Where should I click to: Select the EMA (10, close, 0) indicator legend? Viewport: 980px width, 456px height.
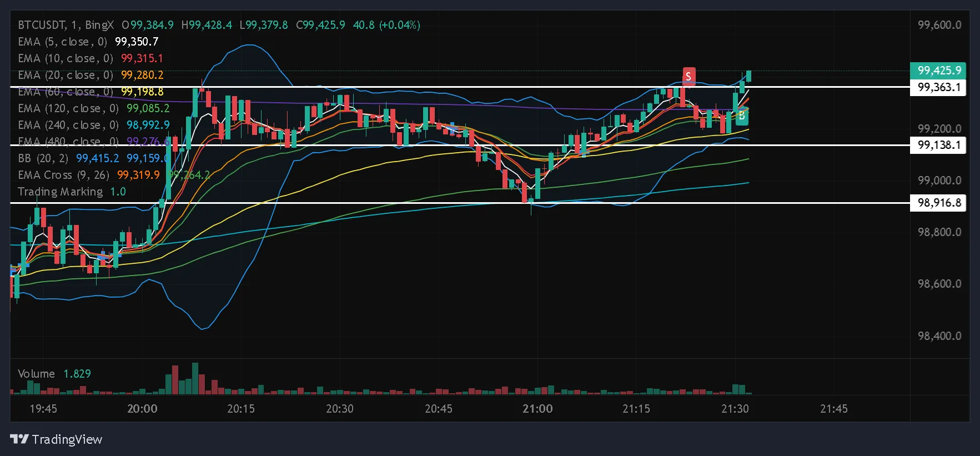[x=65, y=58]
